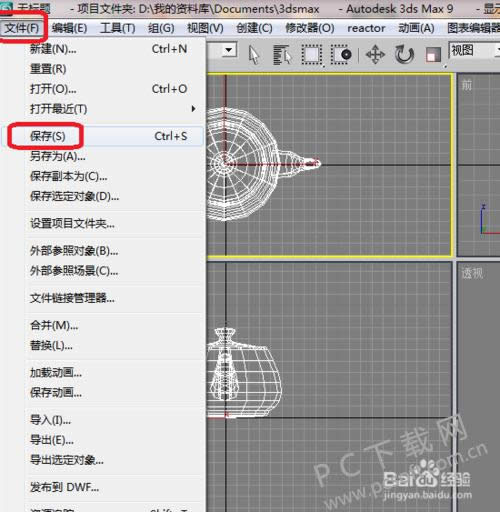Viewport: 500px width, 512px height.
Task: Open the 文件(F) menu
Action: (x=22, y=28)
